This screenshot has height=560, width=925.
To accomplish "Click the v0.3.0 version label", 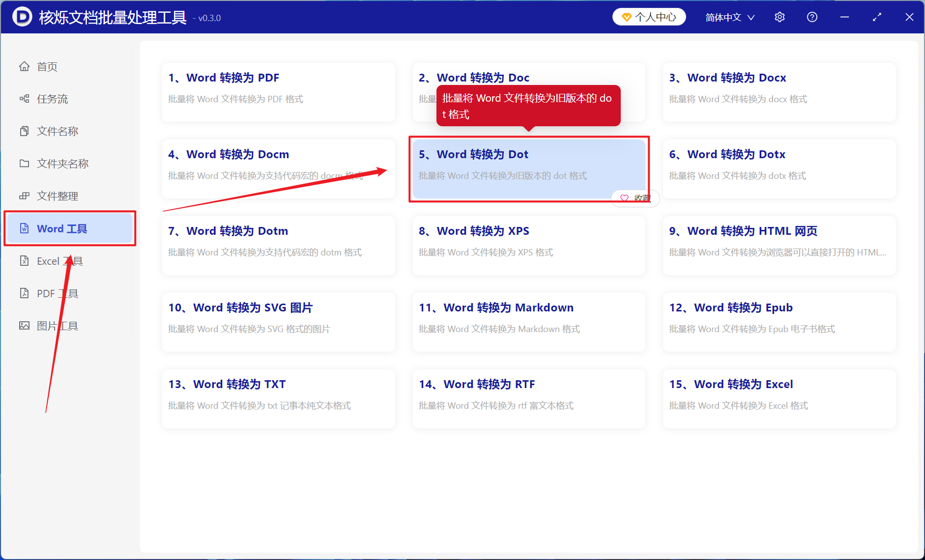I will (207, 18).
